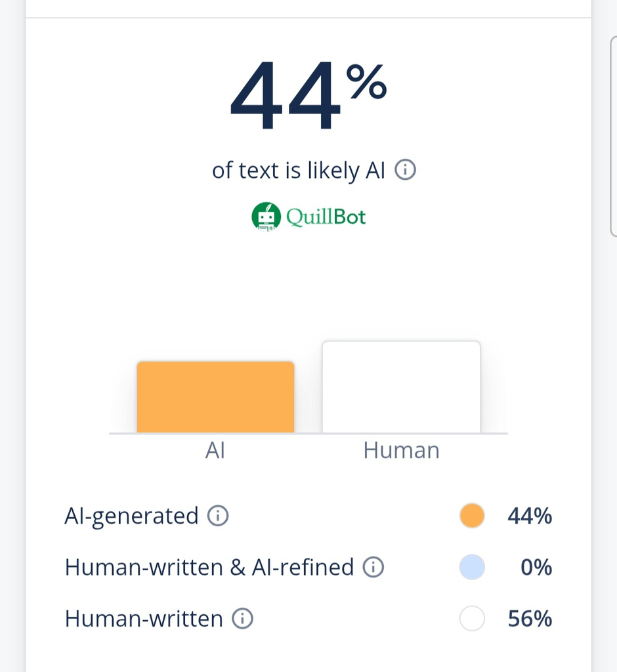Click the "AI" label under the chart
This screenshot has height=672, width=617.
pos(215,451)
